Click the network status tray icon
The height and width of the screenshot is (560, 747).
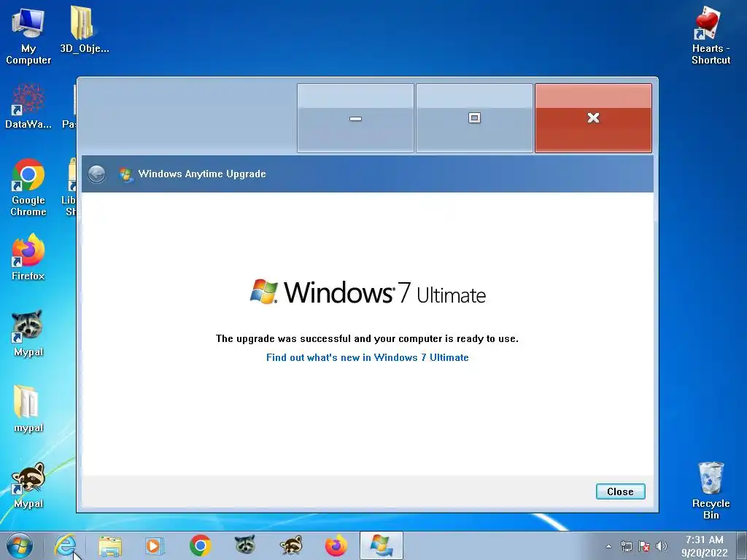pos(627,546)
